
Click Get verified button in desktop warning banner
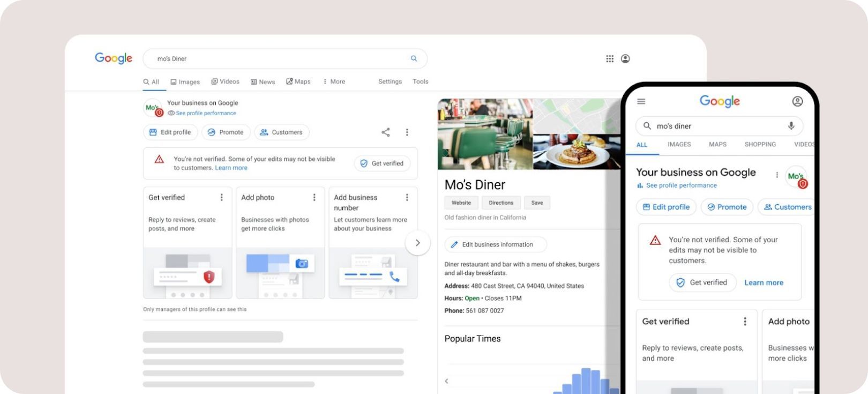[x=382, y=163]
